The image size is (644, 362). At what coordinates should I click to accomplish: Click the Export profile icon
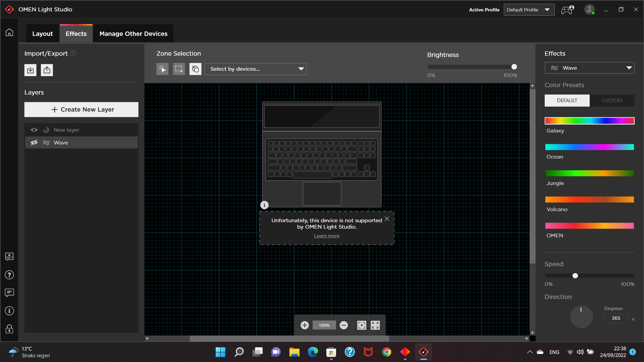[x=47, y=70]
